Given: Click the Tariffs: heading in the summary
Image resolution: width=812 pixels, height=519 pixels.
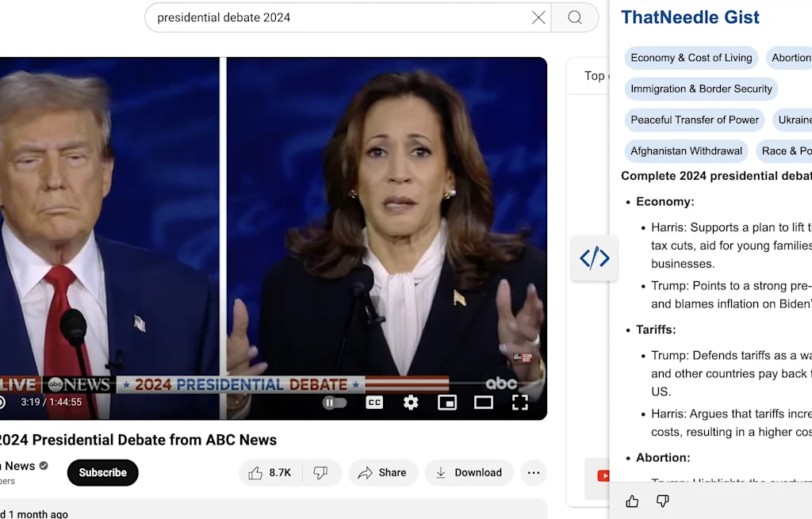Looking at the screenshot, I should point(656,330).
